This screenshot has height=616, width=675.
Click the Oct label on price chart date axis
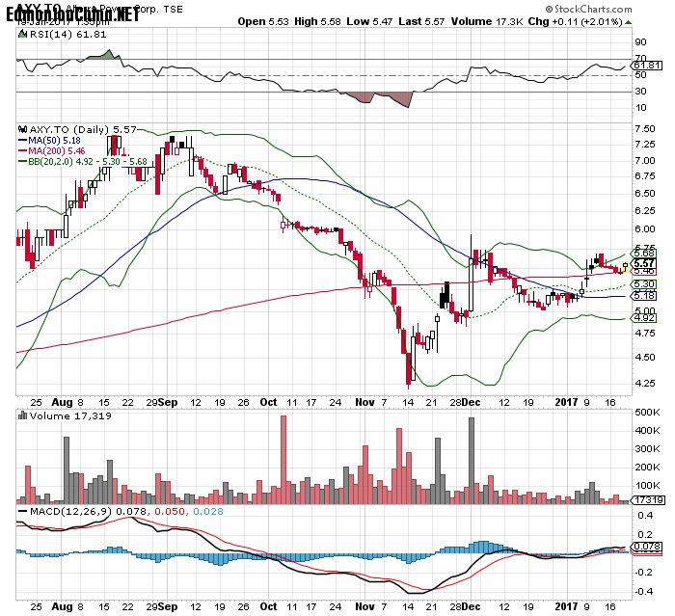tap(269, 403)
